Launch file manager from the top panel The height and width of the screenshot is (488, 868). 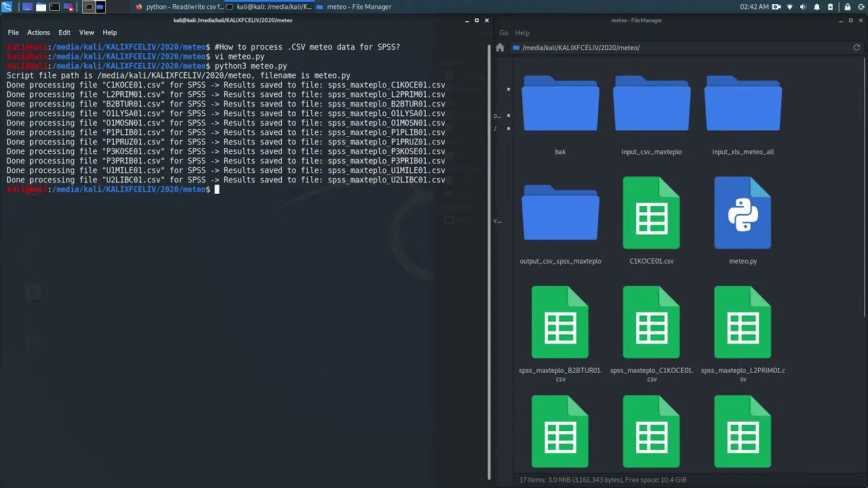[x=41, y=7]
